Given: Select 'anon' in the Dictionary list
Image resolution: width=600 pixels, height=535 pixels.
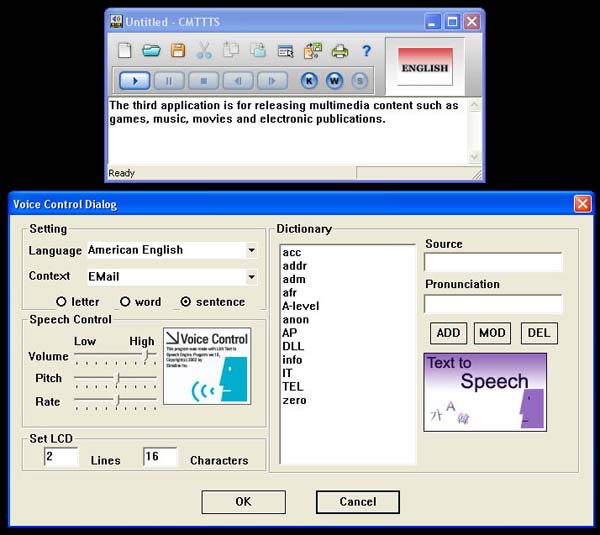Looking at the screenshot, I should [295, 319].
